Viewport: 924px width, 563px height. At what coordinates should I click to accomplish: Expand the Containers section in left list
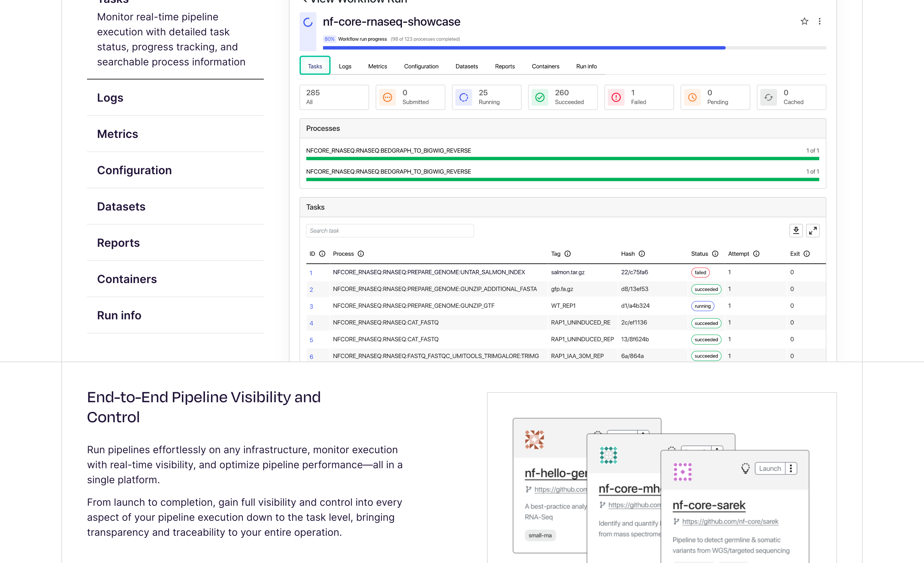point(175,279)
